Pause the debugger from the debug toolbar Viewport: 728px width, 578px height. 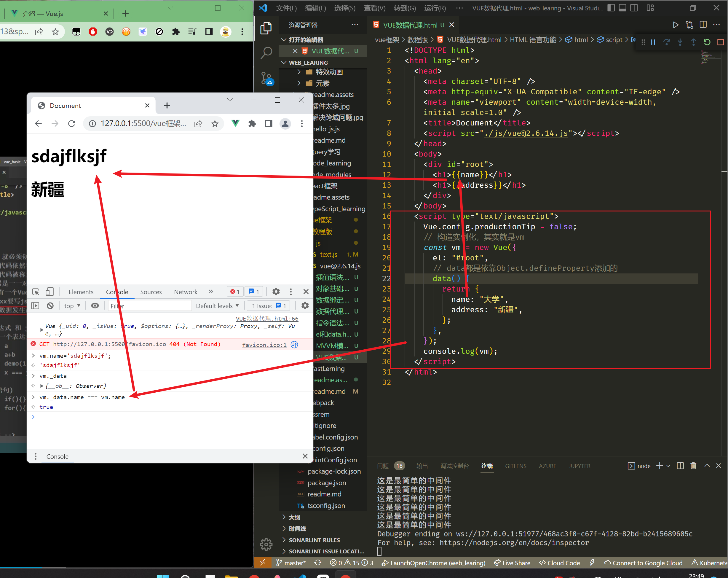(x=653, y=42)
